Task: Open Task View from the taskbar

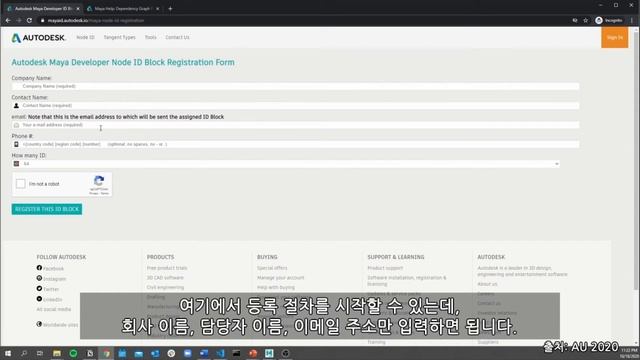Action: [x=40, y=353]
